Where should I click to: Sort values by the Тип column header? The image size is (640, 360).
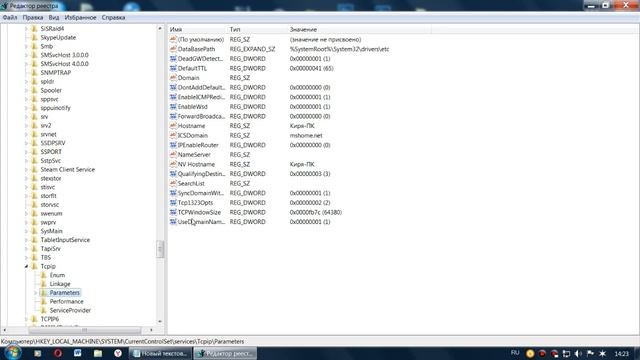(x=258, y=29)
